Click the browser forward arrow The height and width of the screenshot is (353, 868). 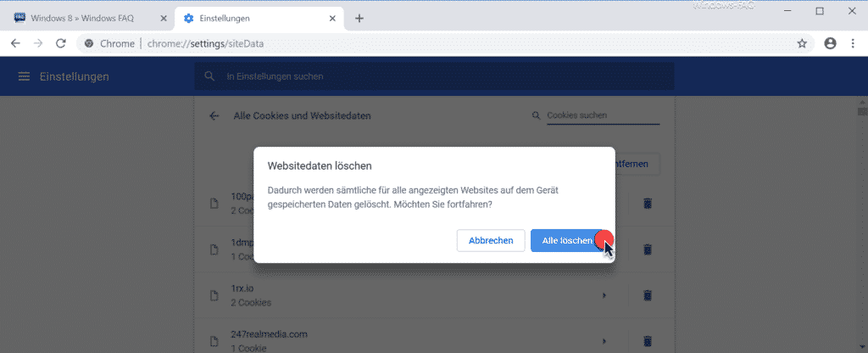(38, 44)
